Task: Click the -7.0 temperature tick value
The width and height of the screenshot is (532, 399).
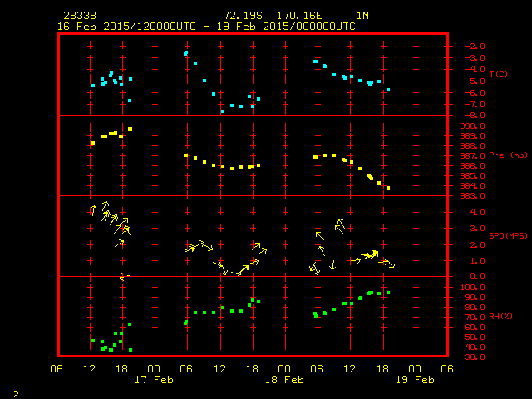Action: [475, 105]
